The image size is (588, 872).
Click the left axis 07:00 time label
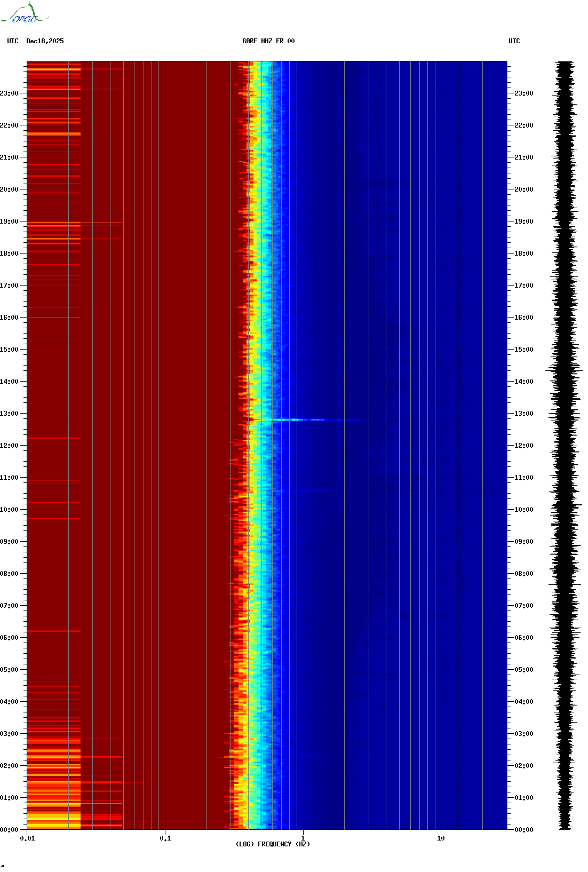coord(9,606)
